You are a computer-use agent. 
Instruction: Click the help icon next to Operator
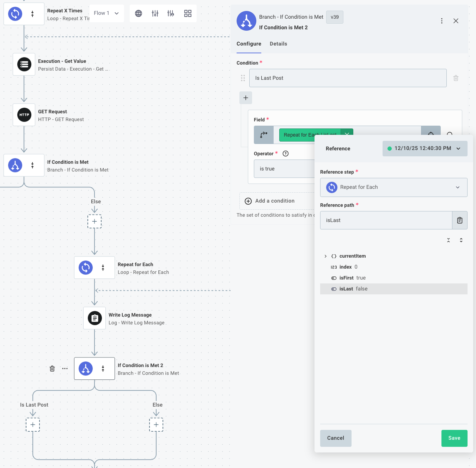pos(286,154)
